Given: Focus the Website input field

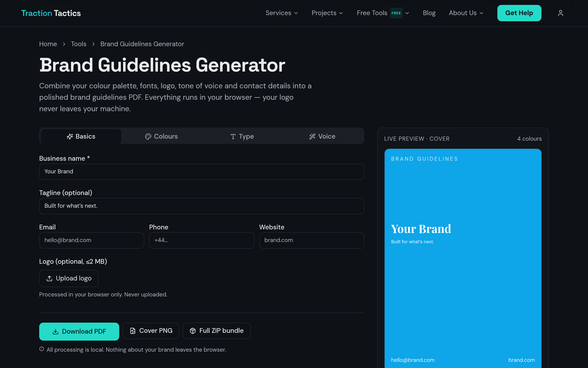Looking at the screenshot, I should (312, 240).
